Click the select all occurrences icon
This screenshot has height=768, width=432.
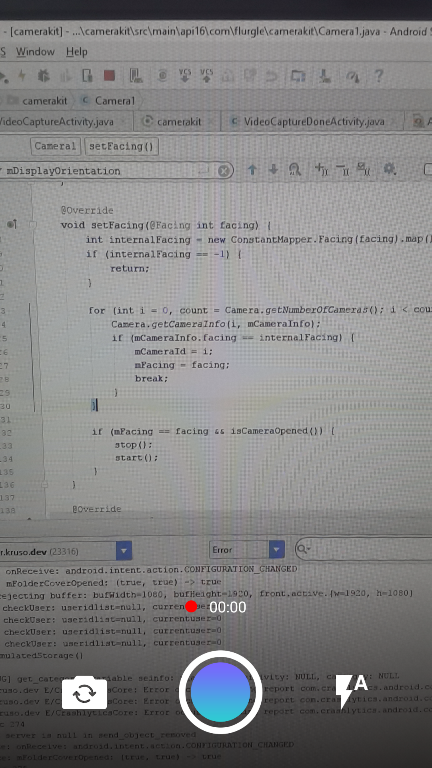[x=363, y=170]
